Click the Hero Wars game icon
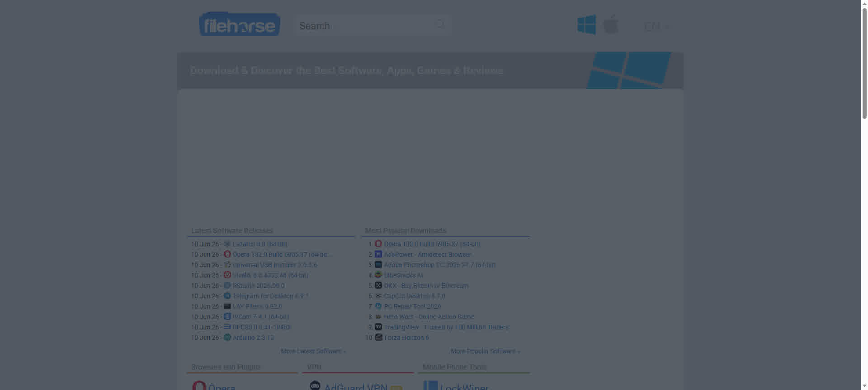This screenshot has width=868, height=390. (378, 317)
